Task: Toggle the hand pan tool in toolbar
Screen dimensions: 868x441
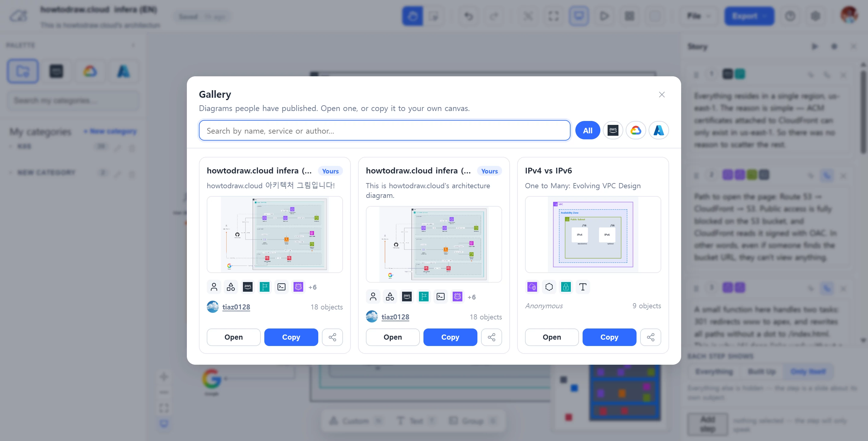Action: [412, 16]
